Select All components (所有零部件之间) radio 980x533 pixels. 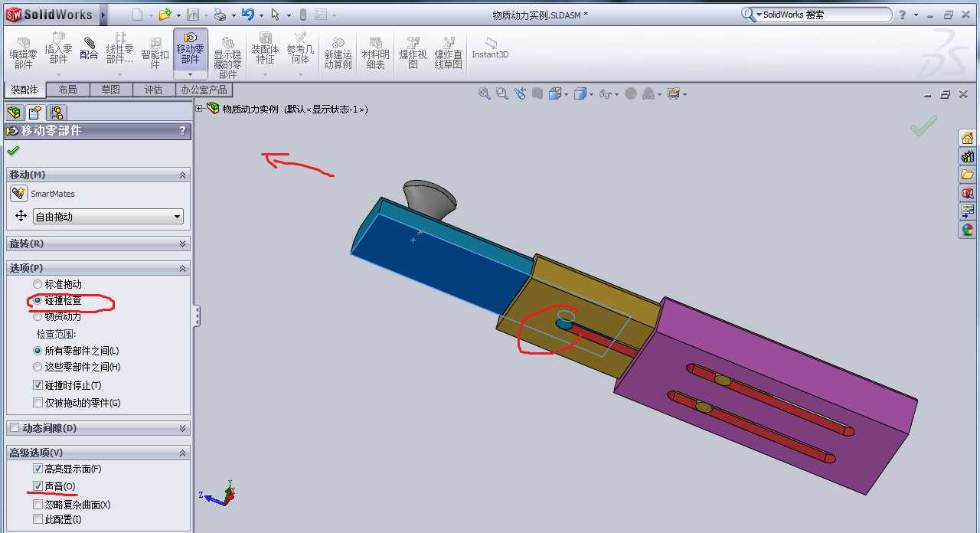pos(38,350)
